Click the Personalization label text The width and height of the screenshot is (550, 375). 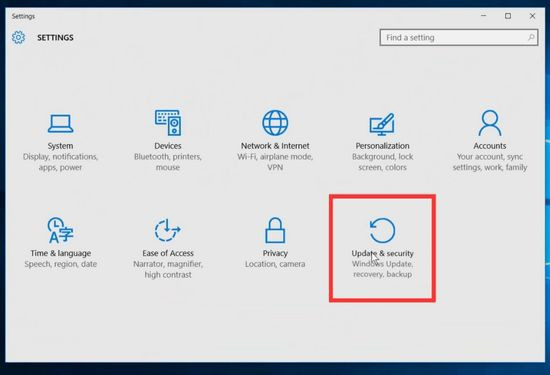382,146
